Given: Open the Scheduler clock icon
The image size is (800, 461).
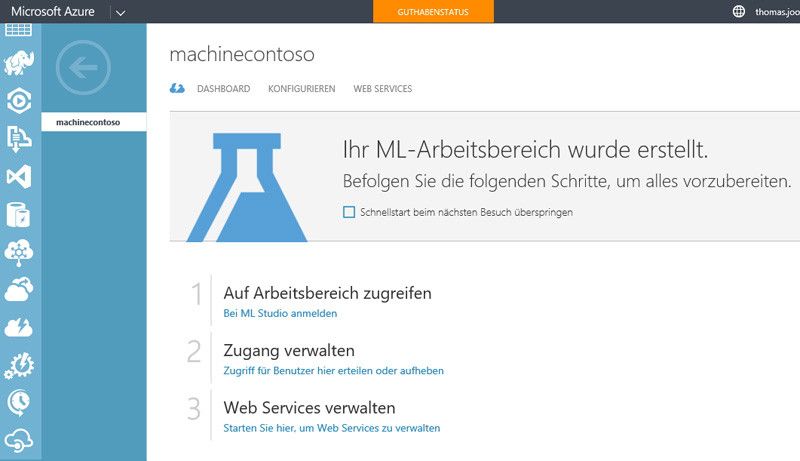Looking at the screenshot, I should pyautogui.click(x=19, y=403).
